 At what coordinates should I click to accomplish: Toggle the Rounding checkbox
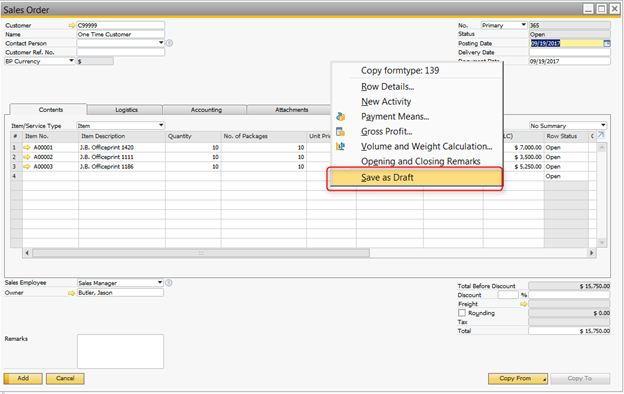click(462, 313)
